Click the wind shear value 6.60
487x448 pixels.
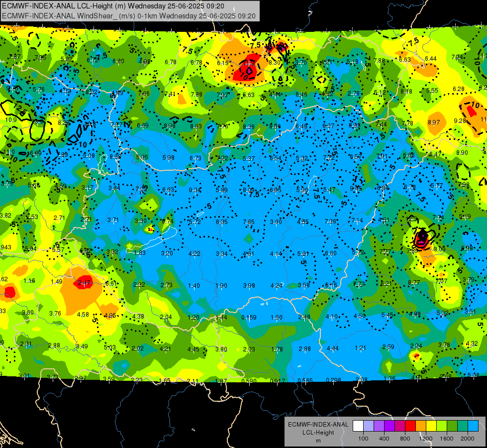[x=330, y=253]
